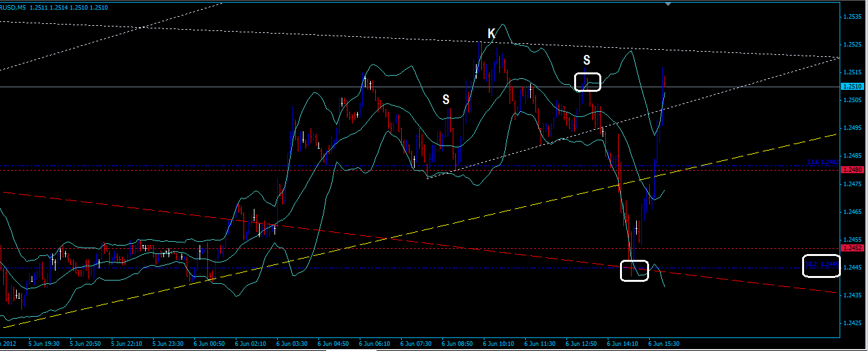Click time axis label "6 Jun 15:30"
The width and height of the screenshot is (868, 351).
click(x=665, y=345)
